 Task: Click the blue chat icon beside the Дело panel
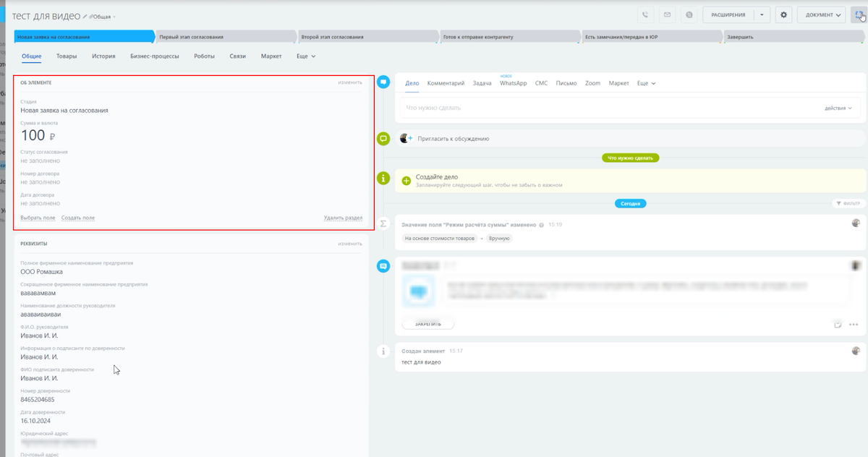(383, 82)
